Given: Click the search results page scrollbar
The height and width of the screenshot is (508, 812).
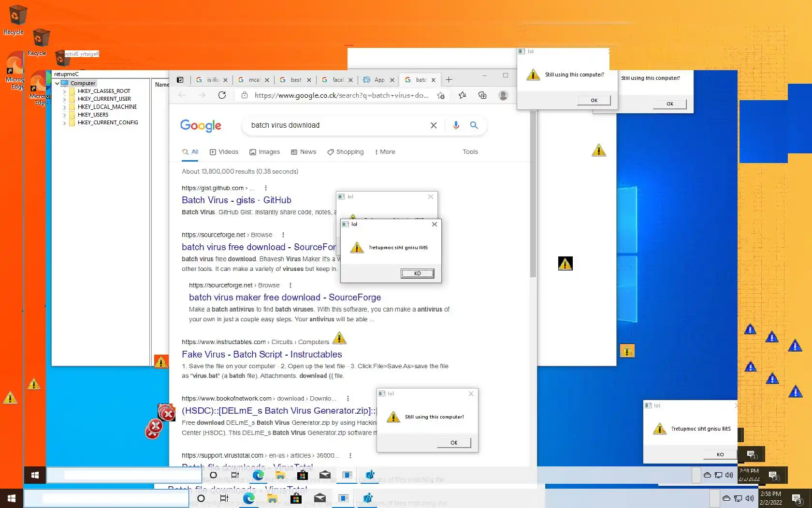Looking at the screenshot, I should pos(533,194).
